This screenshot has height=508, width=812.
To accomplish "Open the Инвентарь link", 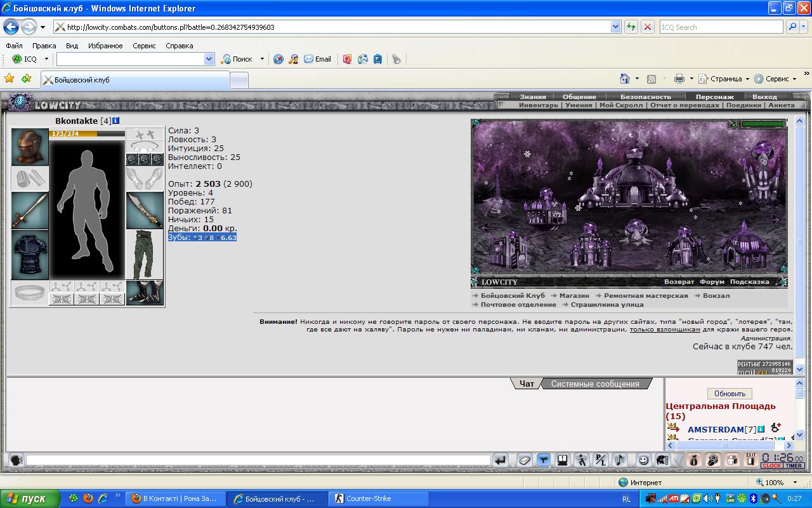I will pos(539,105).
